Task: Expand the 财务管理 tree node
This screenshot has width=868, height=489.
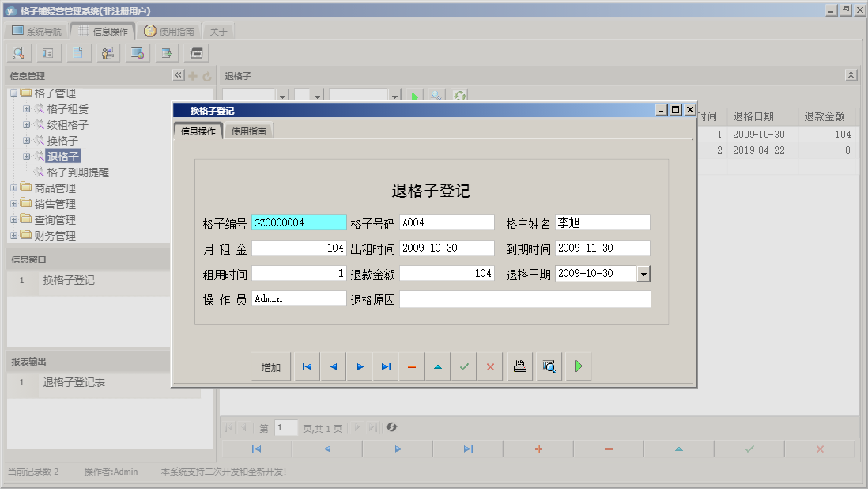Action: tap(14, 236)
